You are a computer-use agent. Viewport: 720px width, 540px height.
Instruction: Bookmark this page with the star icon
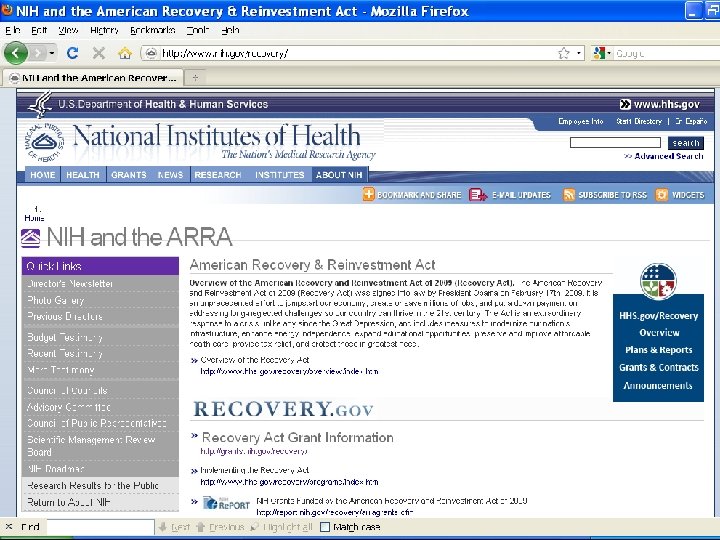coord(564,53)
